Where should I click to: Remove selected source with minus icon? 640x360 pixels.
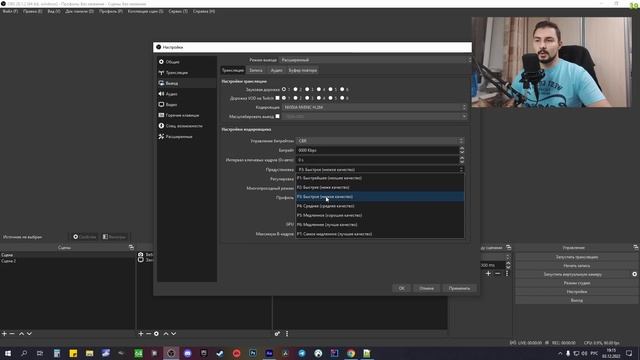click(149, 333)
